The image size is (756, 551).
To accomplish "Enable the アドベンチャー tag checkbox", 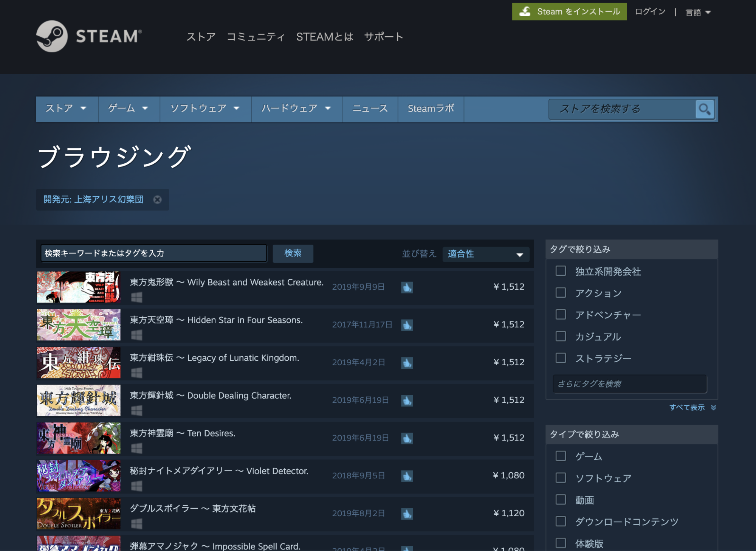I will 561,315.
